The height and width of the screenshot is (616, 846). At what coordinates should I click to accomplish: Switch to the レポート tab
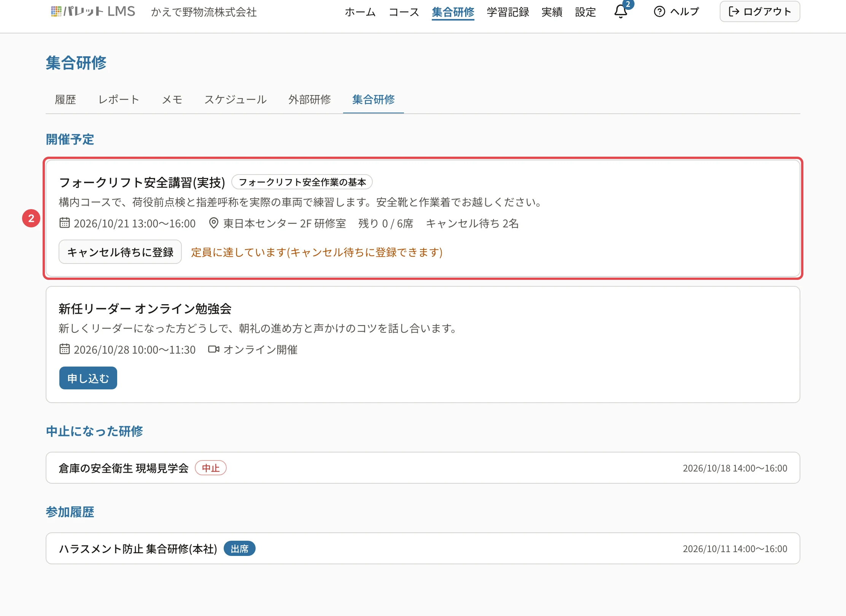coord(119,100)
